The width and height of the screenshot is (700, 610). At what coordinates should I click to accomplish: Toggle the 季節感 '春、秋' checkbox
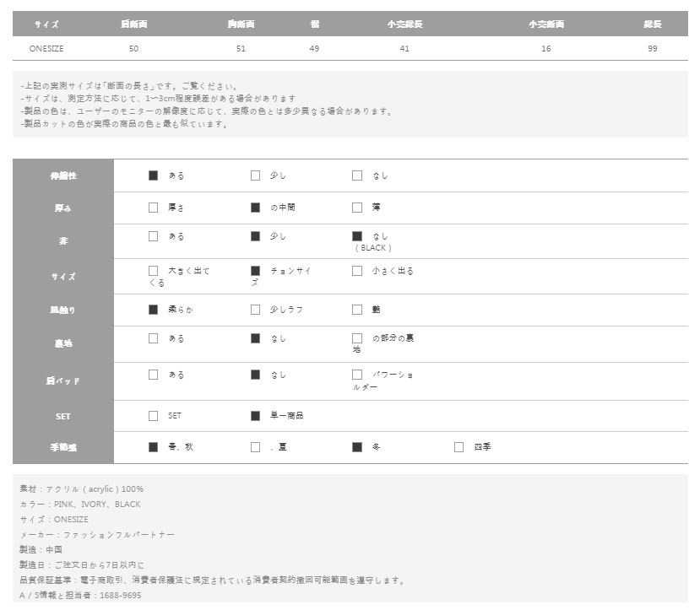(154, 447)
